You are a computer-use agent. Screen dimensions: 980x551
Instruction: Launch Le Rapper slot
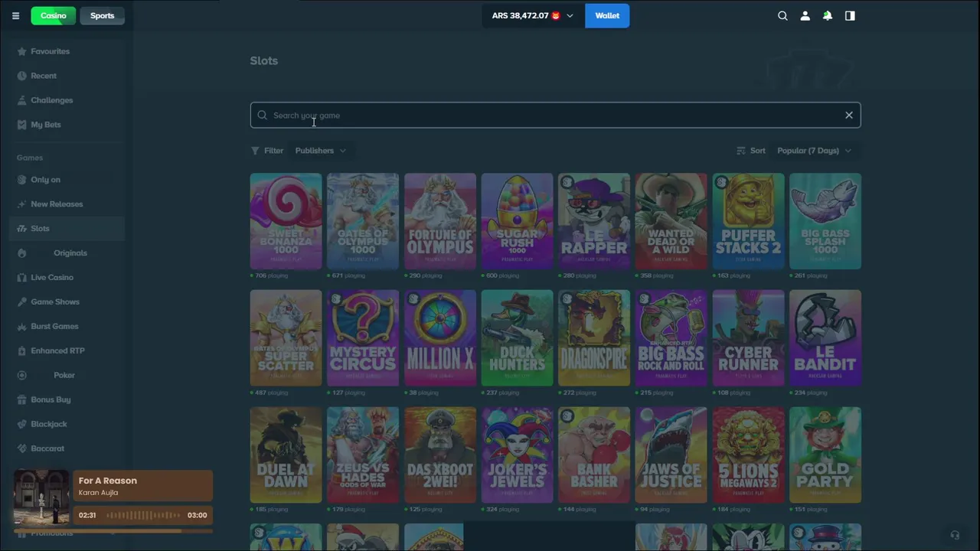[x=594, y=221]
